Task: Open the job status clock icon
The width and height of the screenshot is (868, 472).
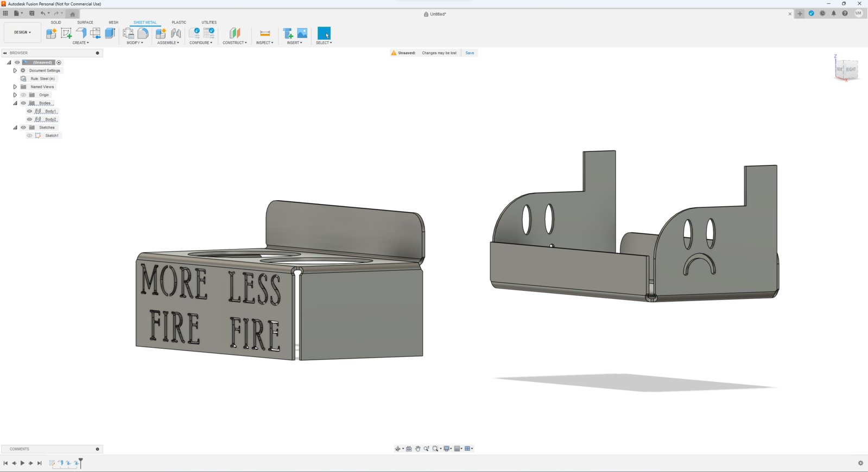Action: [822, 14]
